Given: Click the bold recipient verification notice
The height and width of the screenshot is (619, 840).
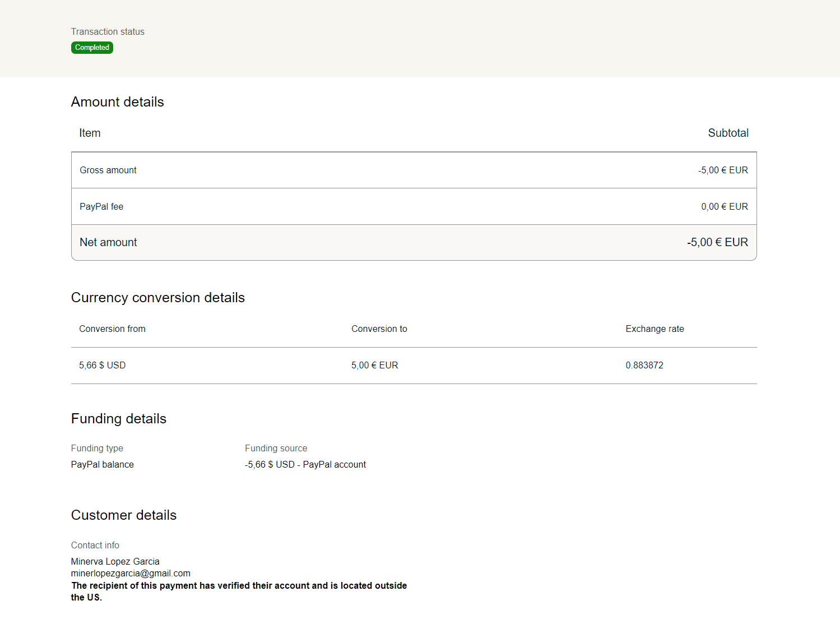Looking at the screenshot, I should tap(239, 585).
